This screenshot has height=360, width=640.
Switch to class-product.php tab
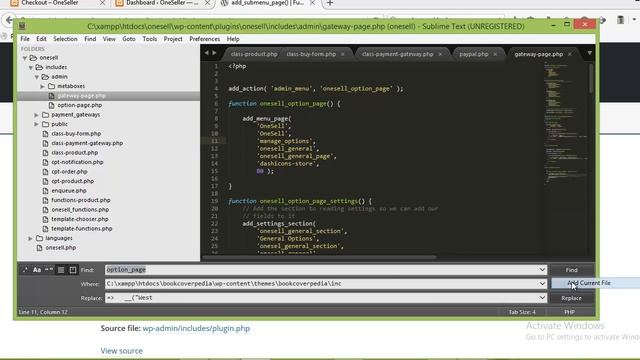[x=254, y=54]
